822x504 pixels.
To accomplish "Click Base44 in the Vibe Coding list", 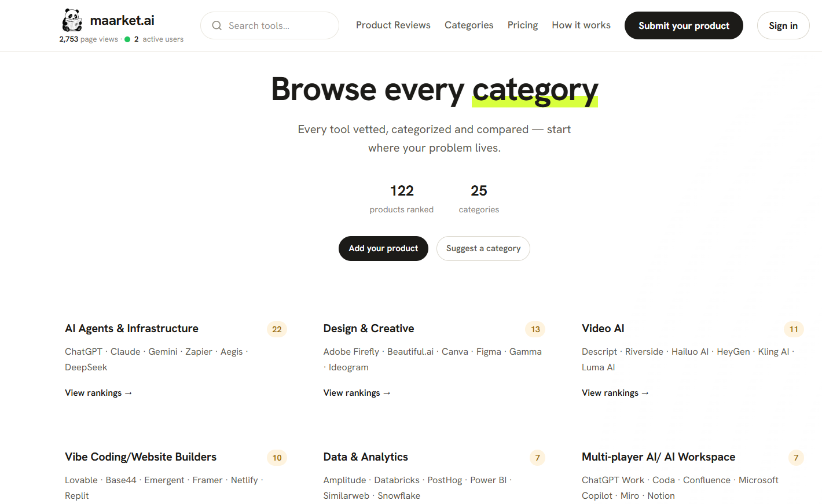I will tap(121, 480).
